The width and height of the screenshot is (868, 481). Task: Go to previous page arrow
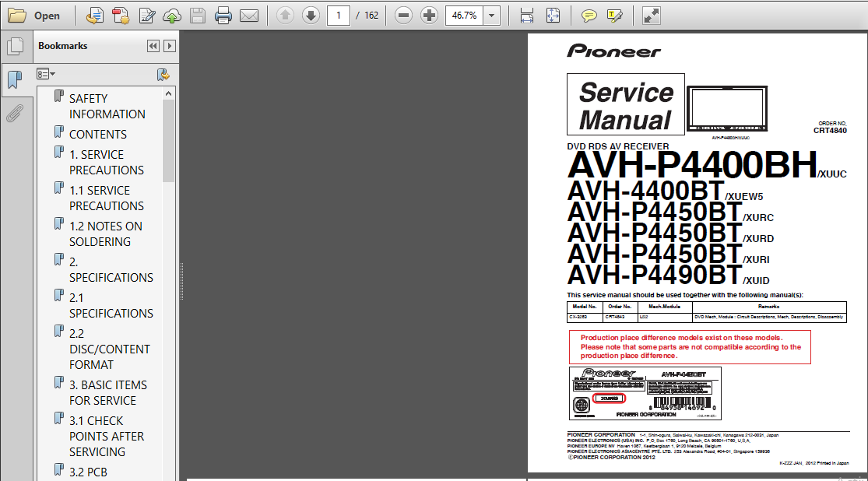285,16
